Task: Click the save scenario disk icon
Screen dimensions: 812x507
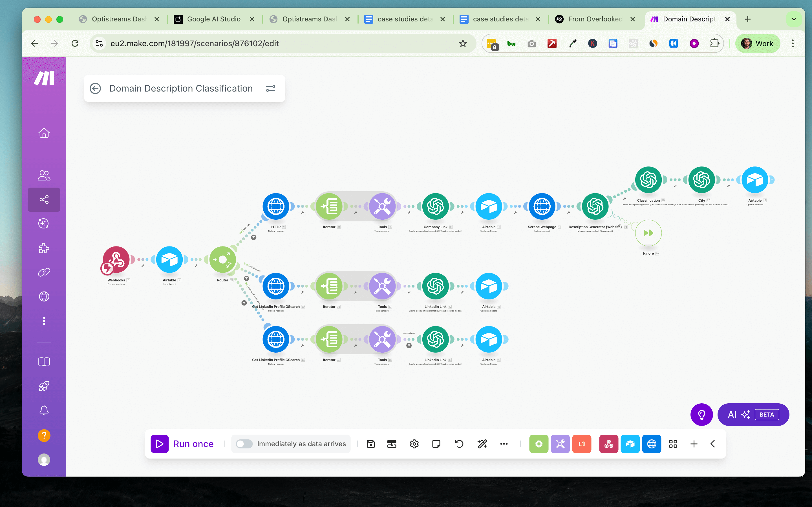Action: pyautogui.click(x=371, y=444)
